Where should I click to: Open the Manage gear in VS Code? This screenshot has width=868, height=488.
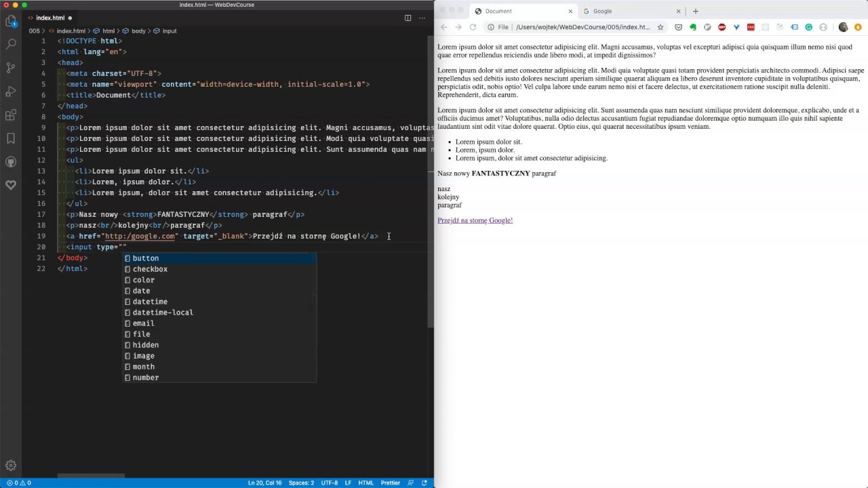[x=11, y=466]
